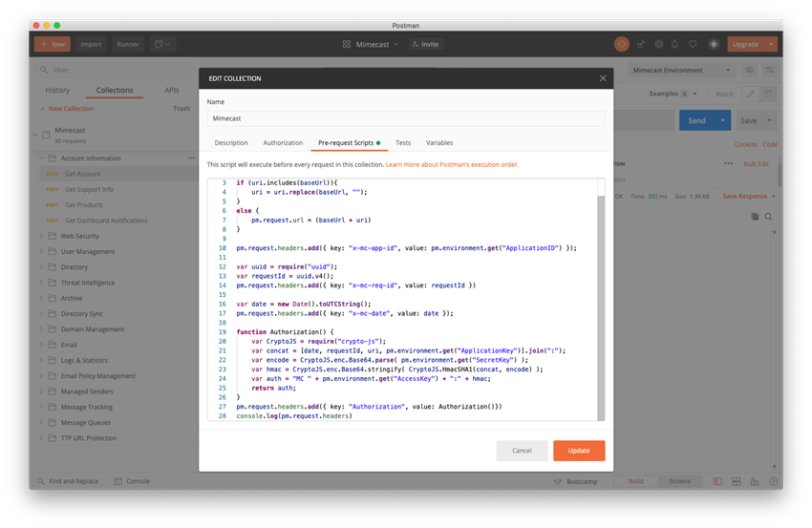This screenshot has width=812, height=528.
Task: Open the Send button dropdown arrow
Action: point(722,120)
